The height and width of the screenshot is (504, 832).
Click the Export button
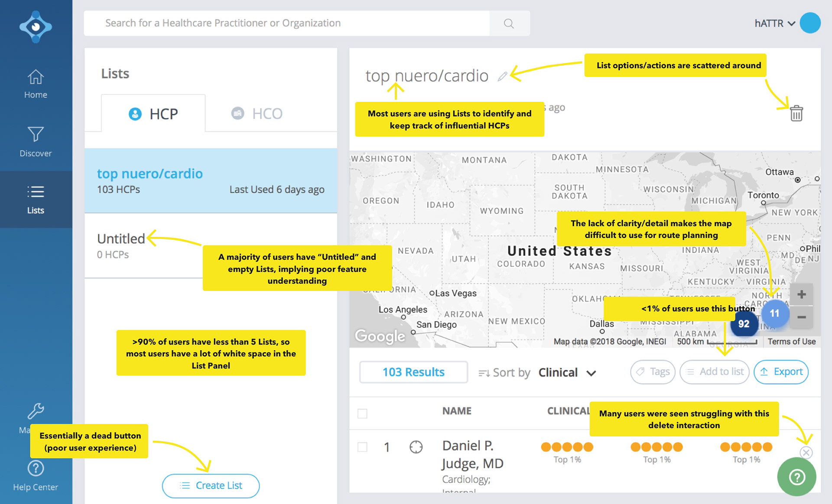[x=781, y=372]
